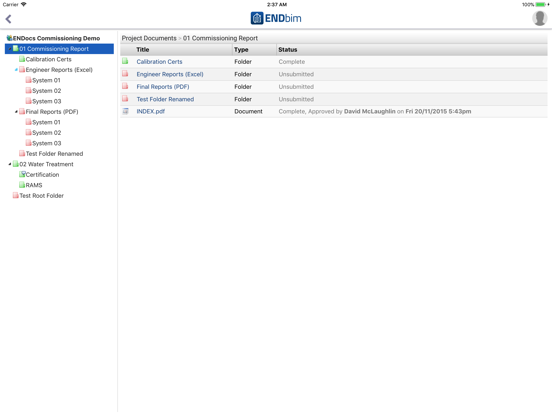The width and height of the screenshot is (552, 414).
Task: Collapse the 02 Water Treatment tree arrow
Action: click(x=10, y=164)
